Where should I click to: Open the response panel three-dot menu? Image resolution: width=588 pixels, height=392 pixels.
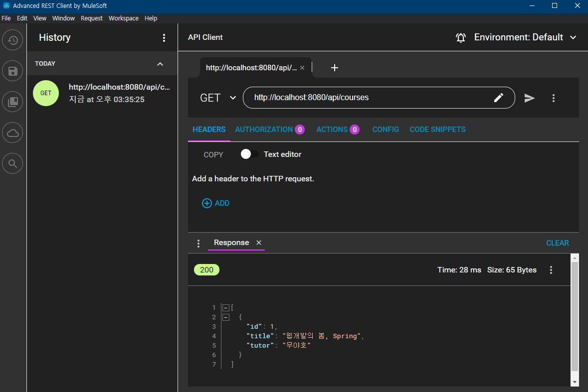(x=198, y=244)
